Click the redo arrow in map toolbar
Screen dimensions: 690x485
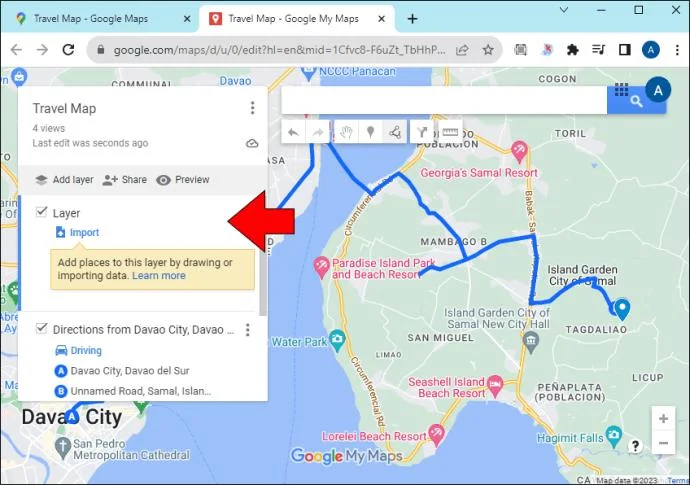pyautogui.click(x=318, y=132)
